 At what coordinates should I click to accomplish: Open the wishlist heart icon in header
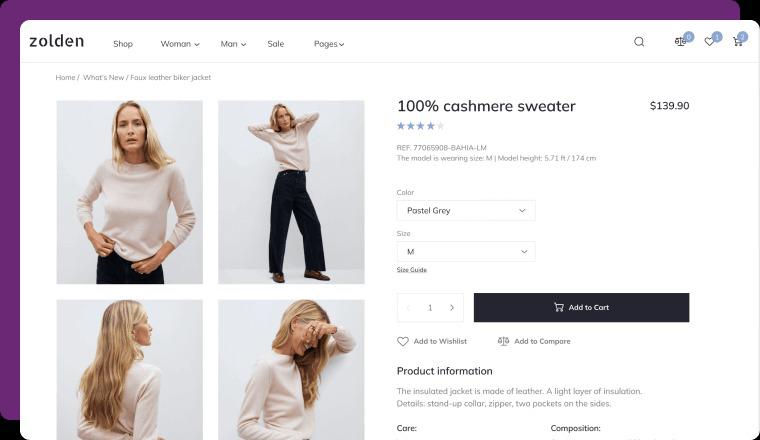710,42
